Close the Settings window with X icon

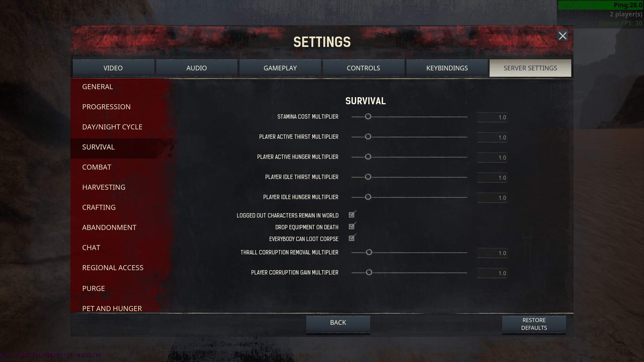tap(562, 36)
